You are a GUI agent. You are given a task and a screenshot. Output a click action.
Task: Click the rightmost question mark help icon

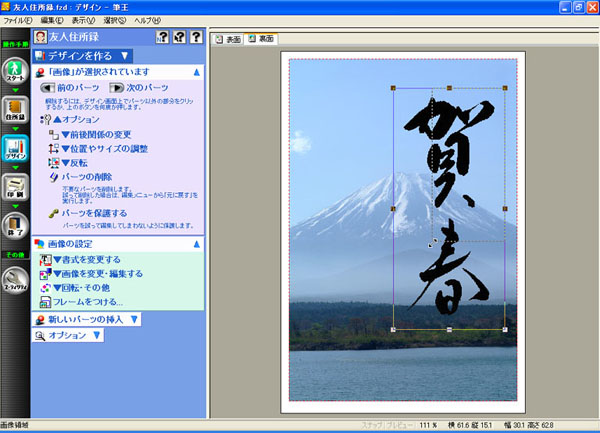click(x=197, y=38)
